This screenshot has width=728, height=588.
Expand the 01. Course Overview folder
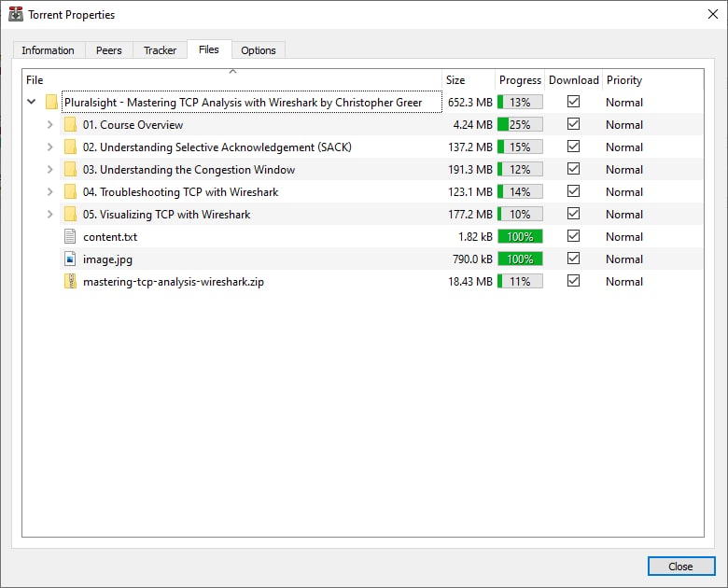50,124
